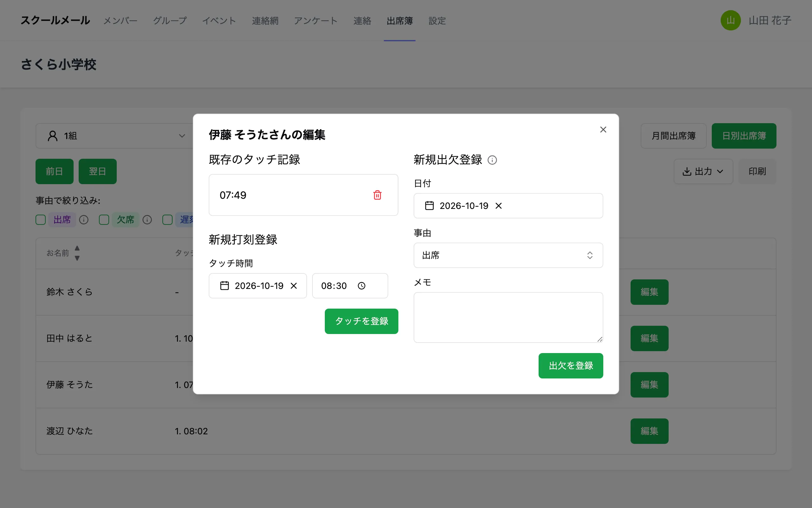812x508 pixels.
Task: Toggle the 遅刻 filter checkbox
Action: (x=167, y=220)
